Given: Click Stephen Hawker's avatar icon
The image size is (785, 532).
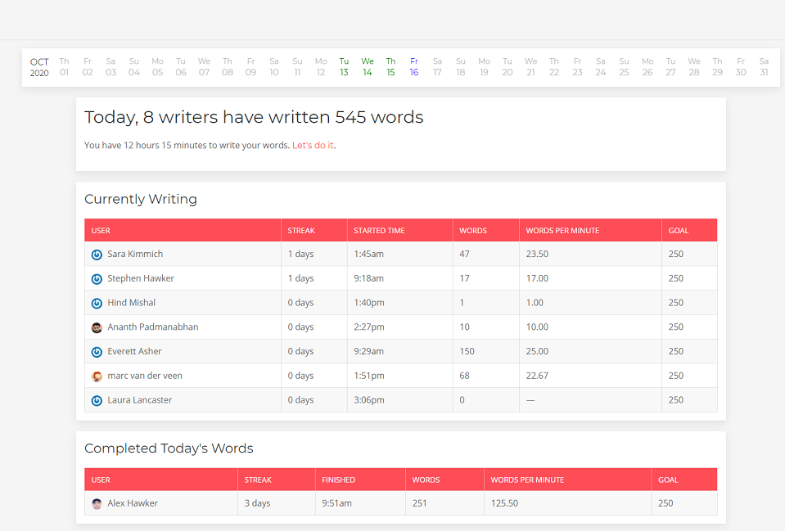Looking at the screenshot, I should click(96, 278).
